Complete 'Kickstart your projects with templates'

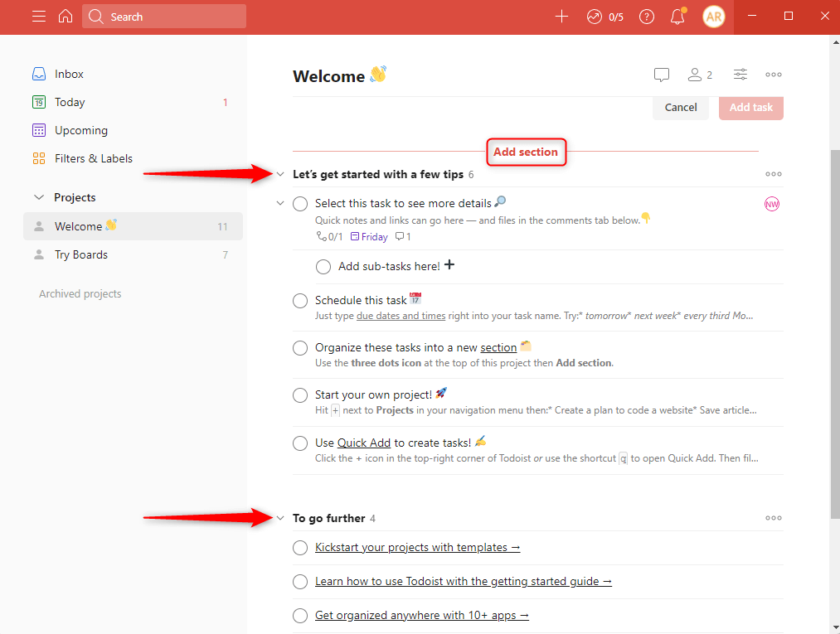point(300,548)
